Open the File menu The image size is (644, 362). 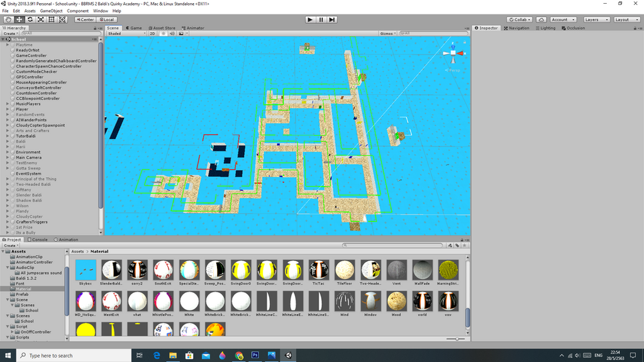pyautogui.click(x=5, y=11)
